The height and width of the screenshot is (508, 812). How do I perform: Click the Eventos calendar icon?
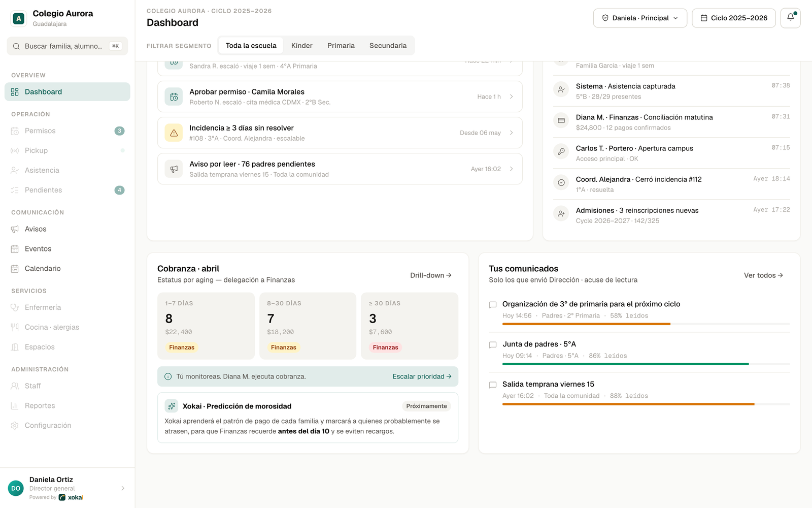15,249
